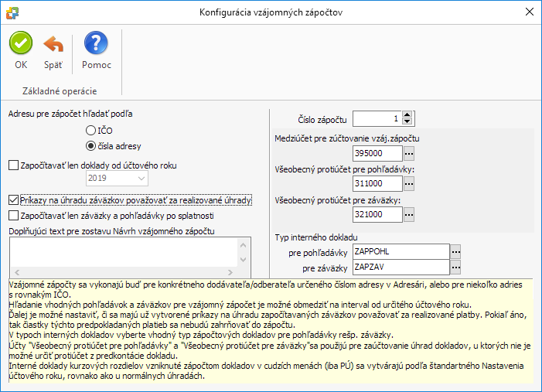Click the záväzky protiúčet field 321000
Screen dimensions: 542x392
coord(377,214)
